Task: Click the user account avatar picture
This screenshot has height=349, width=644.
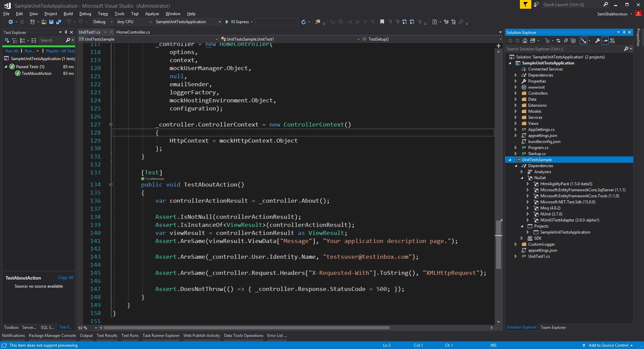Action: [638, 14]
